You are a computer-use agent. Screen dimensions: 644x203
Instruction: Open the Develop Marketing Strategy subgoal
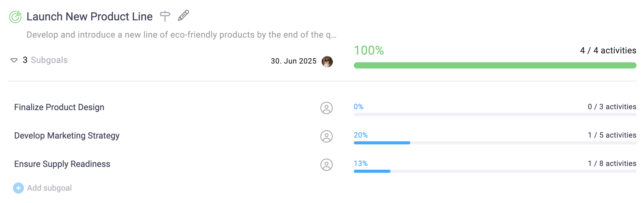pos(67,136)
